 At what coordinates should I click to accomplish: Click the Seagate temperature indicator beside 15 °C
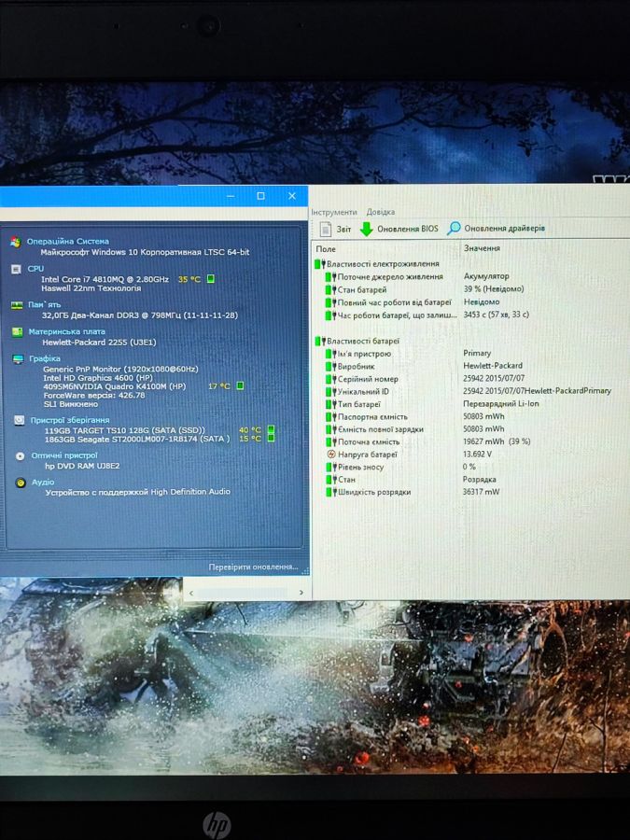point(271,439)
